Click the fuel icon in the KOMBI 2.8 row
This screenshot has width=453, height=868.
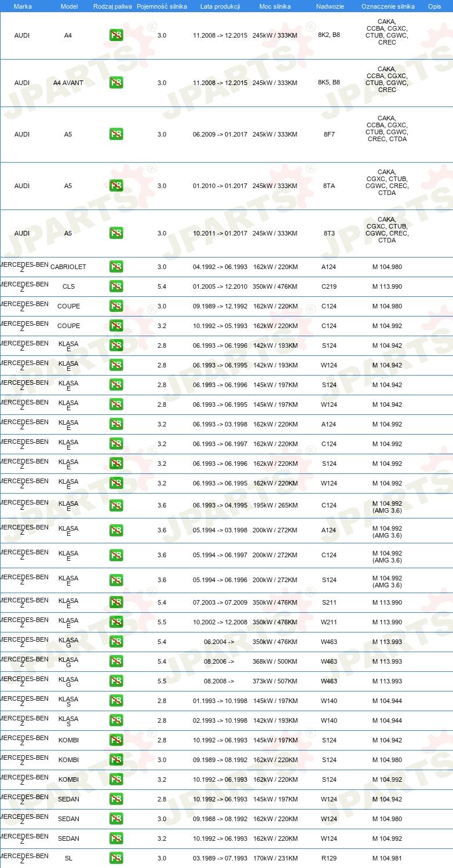coord(116,740)
